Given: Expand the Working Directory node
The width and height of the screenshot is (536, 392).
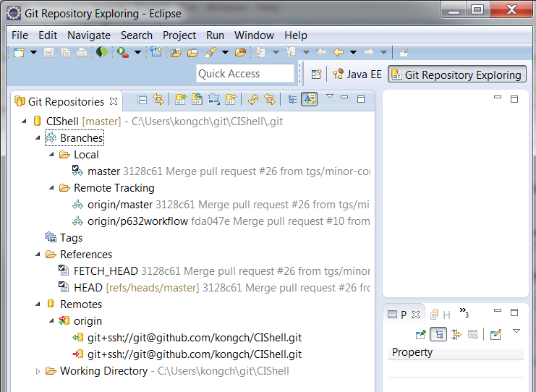Looking at the screenshot, I should [x=38, y=371].
